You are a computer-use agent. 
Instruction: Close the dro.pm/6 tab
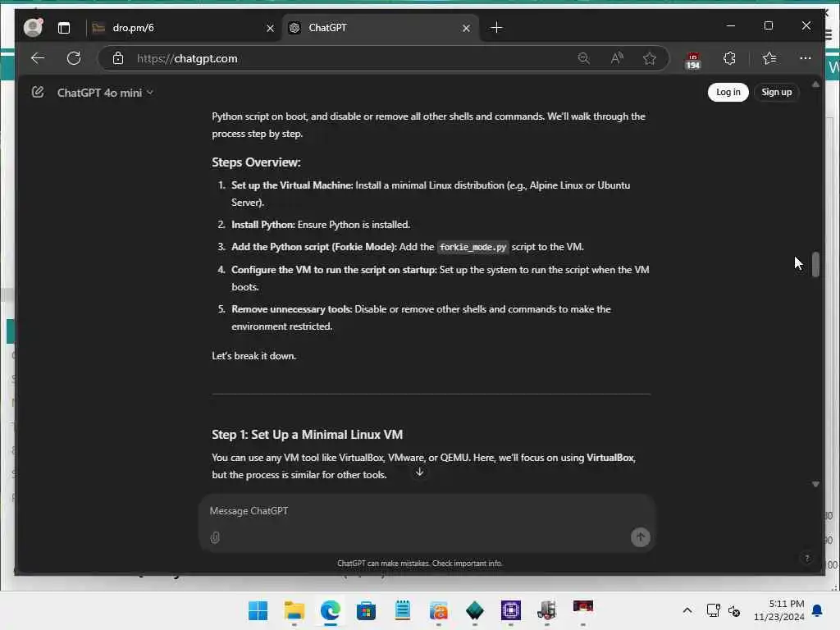coord(271,29)
